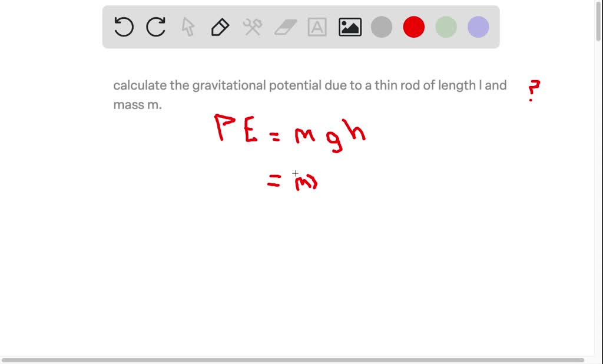The width and height of the screenshot is (603, 364).
Task: Click the Undo arrow icon
Action: pyautogui.click(x=123, y=27)
